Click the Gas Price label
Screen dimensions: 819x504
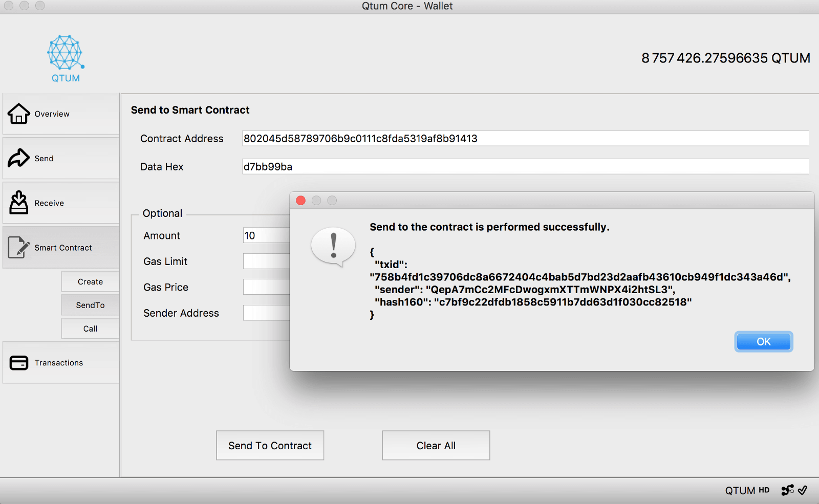(x=166, y=287)
